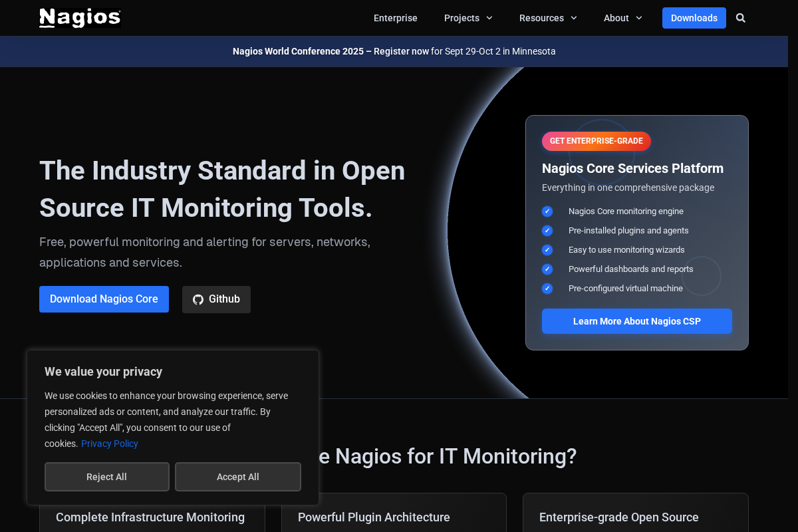Click the Nagios logo in header

click(80, 18)
